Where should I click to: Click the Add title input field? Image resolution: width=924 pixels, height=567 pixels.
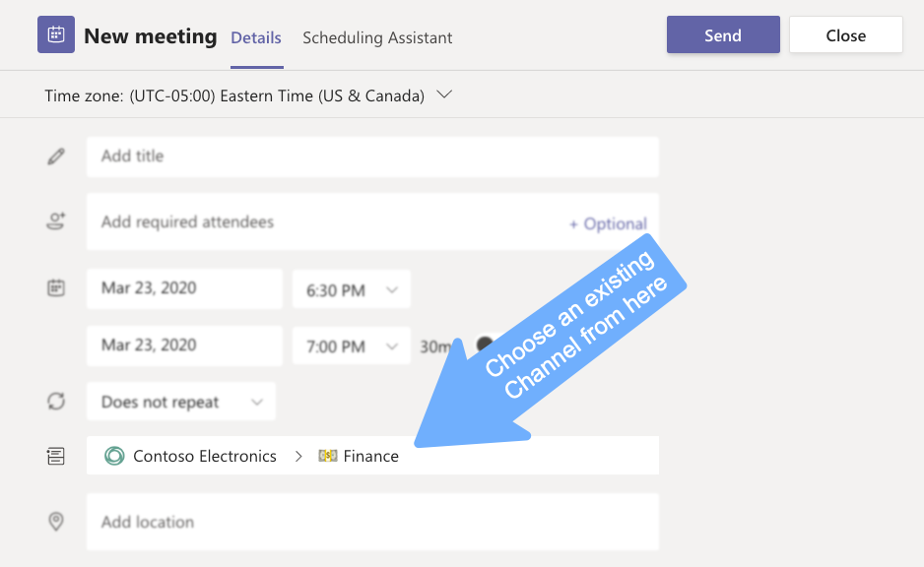372,157
